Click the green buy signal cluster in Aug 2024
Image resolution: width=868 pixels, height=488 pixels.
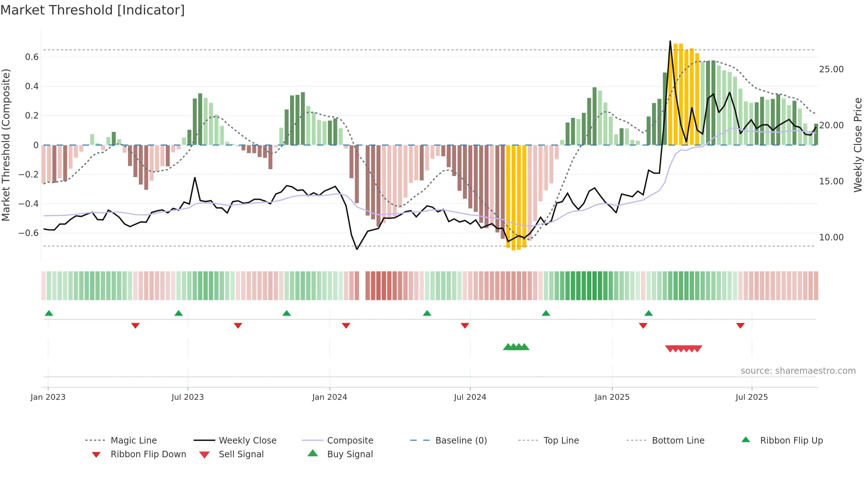coord(516,347)
